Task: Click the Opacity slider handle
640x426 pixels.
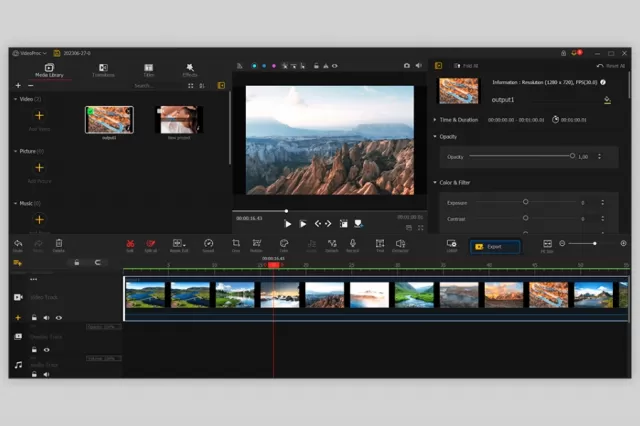Action: [572, 156]
